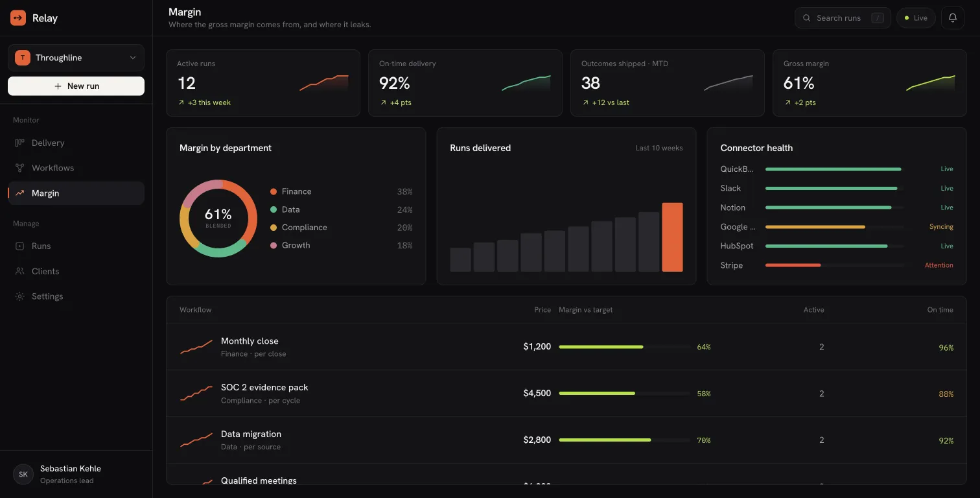Open the Throughline workspace dropdown

(x=76, y=58)
